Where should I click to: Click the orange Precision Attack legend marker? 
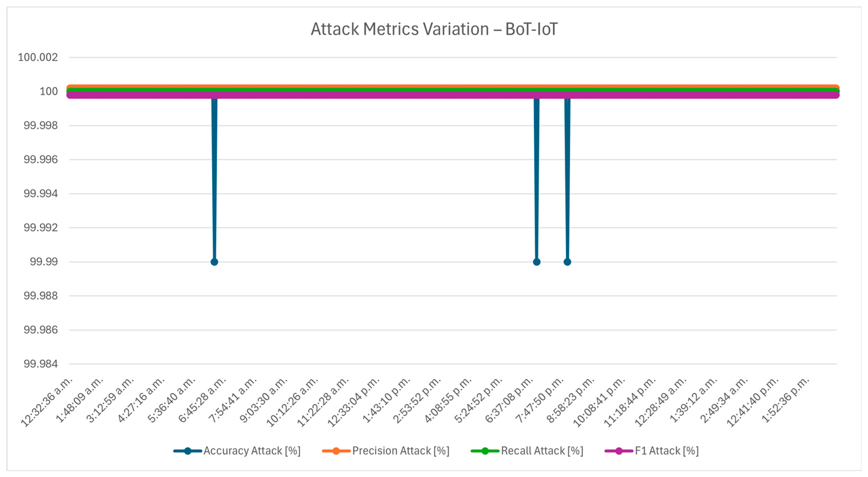pyautogui.click(x=336, y=451)
